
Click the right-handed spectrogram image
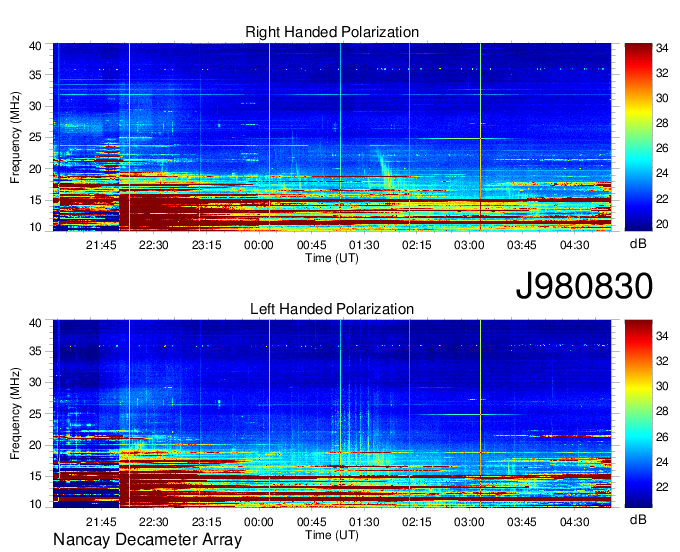[332, 137]
